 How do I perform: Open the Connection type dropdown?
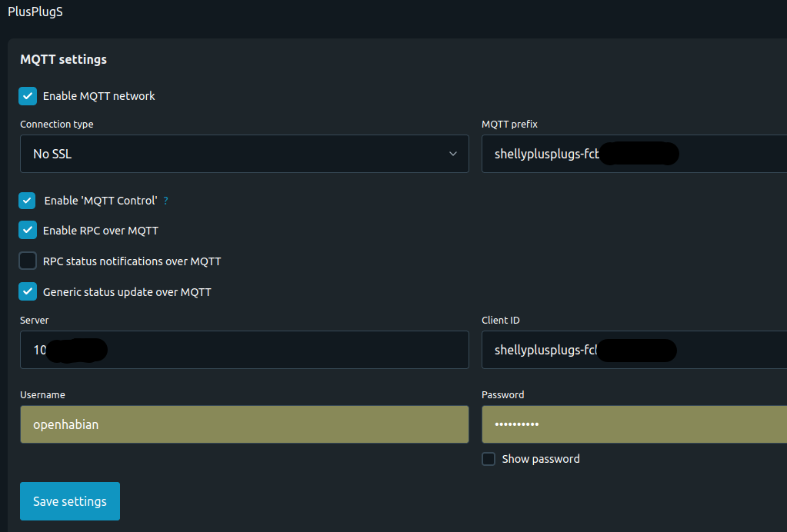tap(244, 154)
